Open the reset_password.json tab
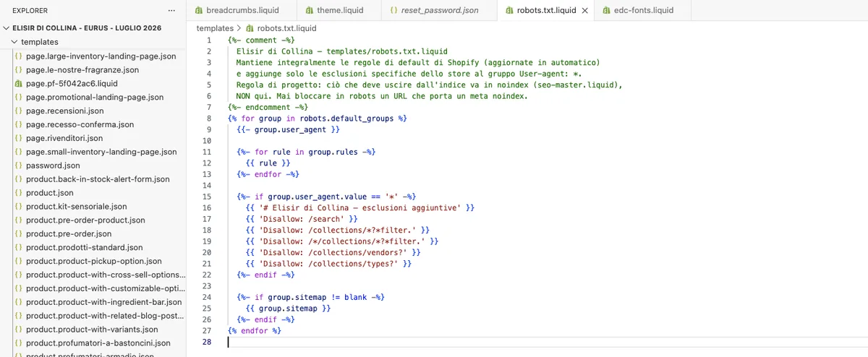 coord(440,10)
